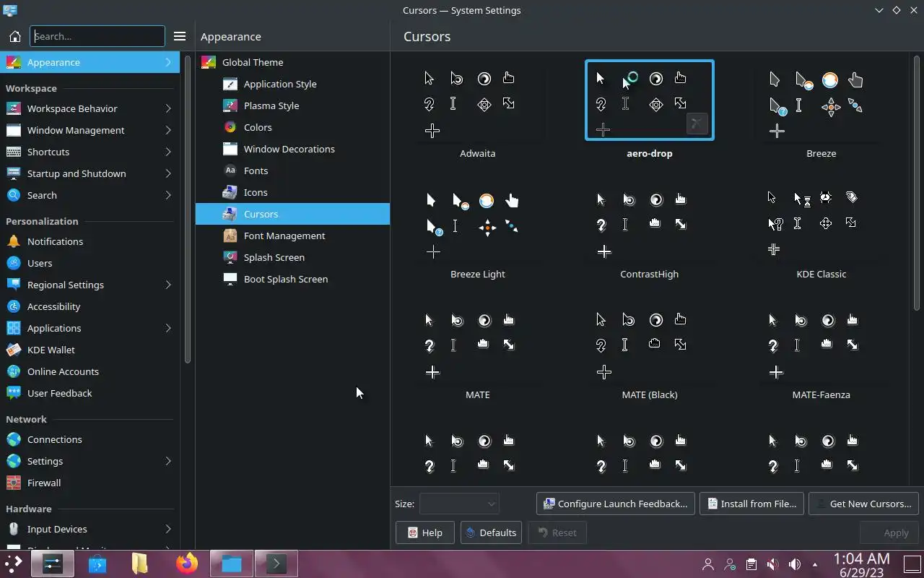Viewport: 924px width, 578px height.
Task: Click the Splash Screen icon
Action: [x=230, y=257]
